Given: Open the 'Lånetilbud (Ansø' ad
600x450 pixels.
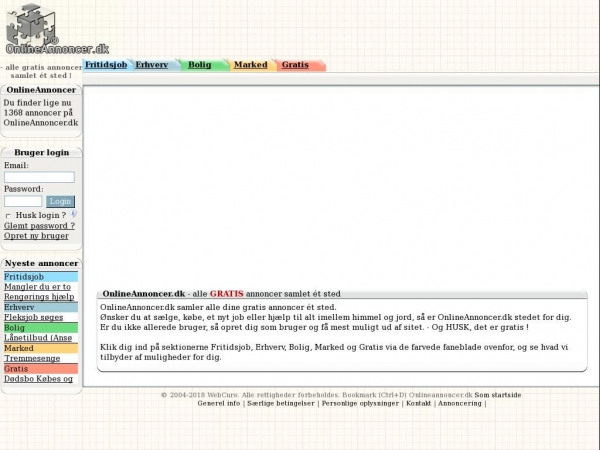Looking at the screenshot, I should 38,338.
